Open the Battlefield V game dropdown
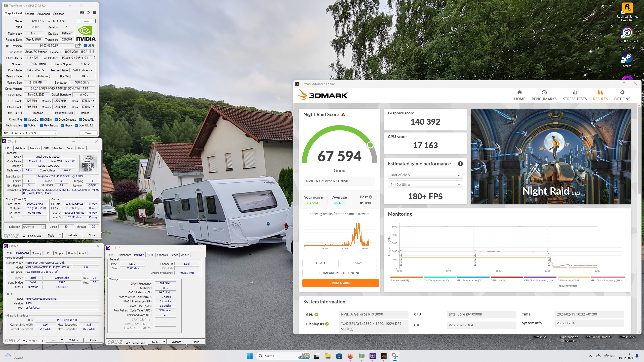 click(425, 175)
